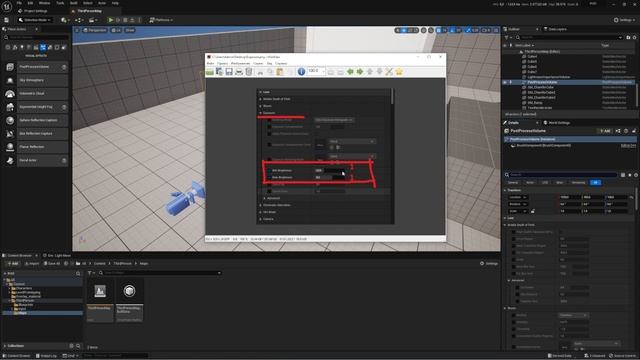Collapse the Mobile Depth of Field section
The image size is (640, 360).
click(x=505, y=225)
